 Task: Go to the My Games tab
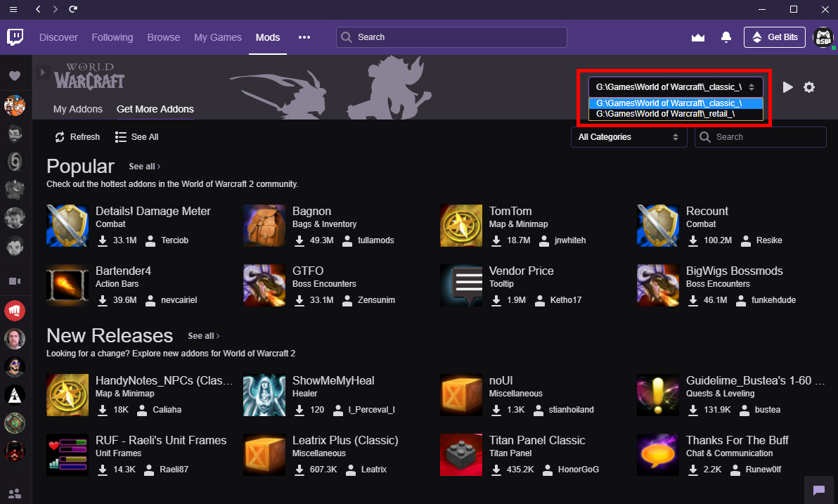coord(217,37)
